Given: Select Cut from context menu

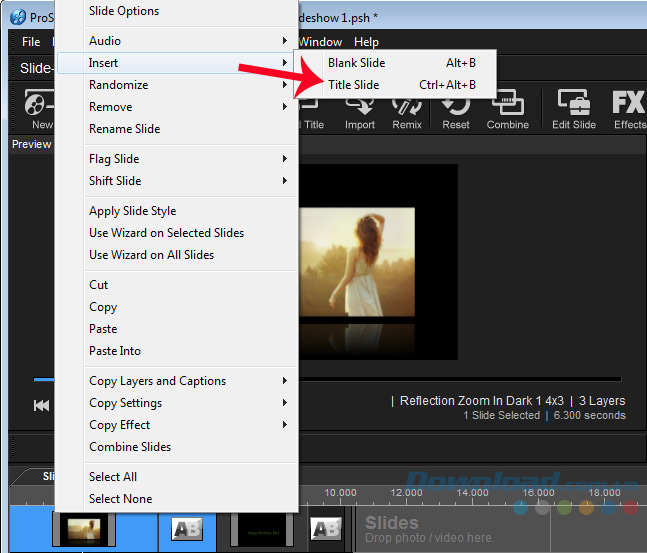Looking at the screenshot, I should tap(177, 285).
